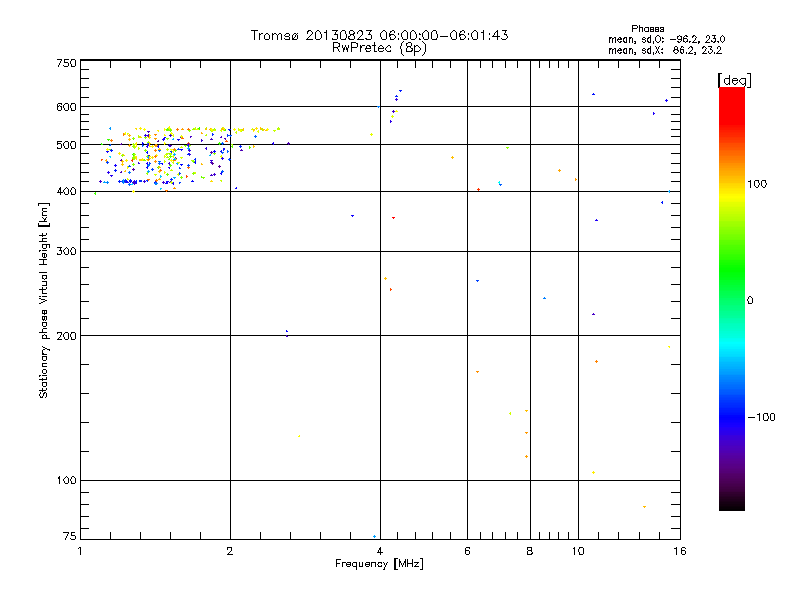Click the 'Phases' header label
800x600 pixels.
pyautogui.click(x=647, y=29)
